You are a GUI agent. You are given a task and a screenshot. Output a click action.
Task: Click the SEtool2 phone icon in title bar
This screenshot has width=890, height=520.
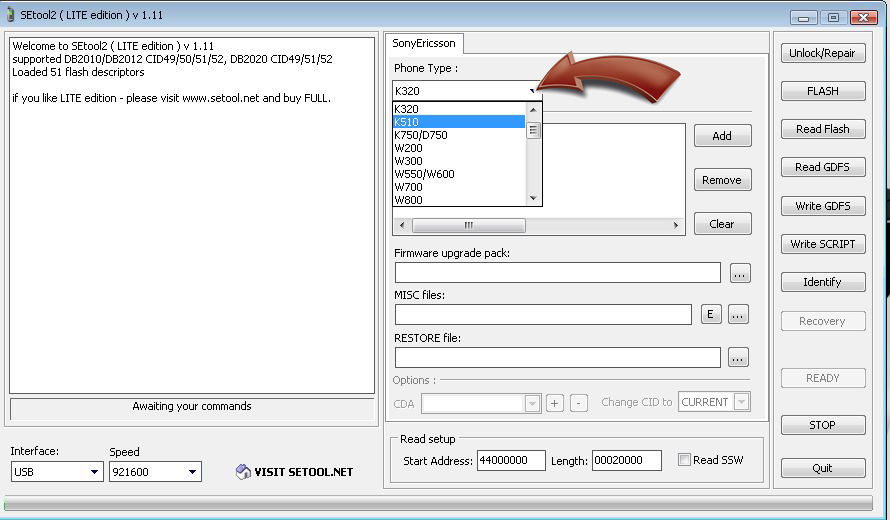click(x=10, y=15)
